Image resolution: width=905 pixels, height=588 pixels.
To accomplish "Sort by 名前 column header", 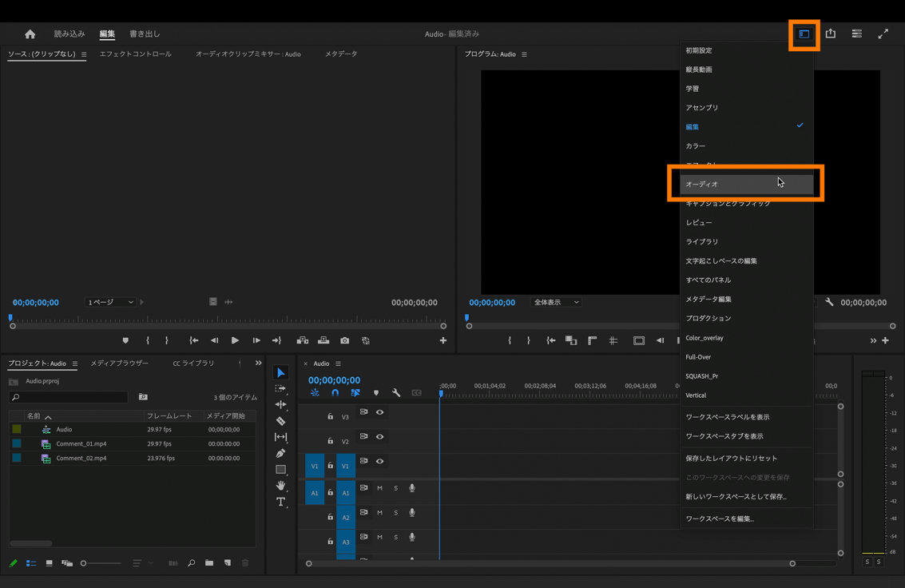I will point(34,416).
